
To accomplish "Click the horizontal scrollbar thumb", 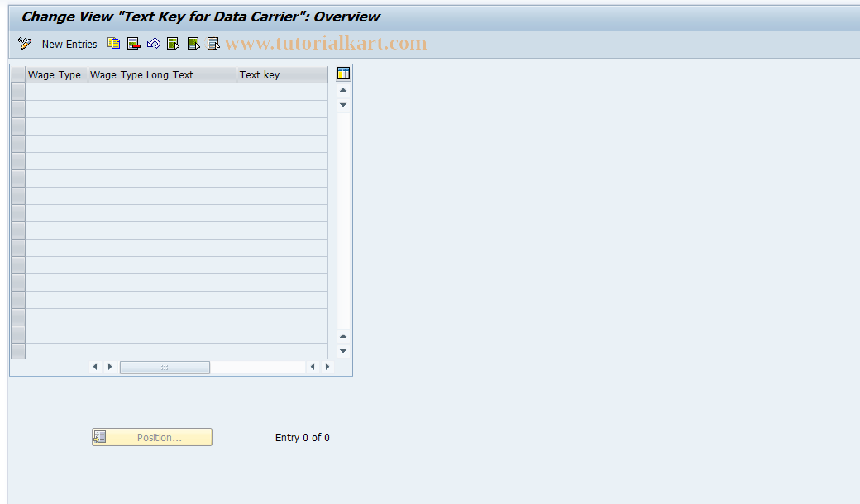I will (165, 367).
